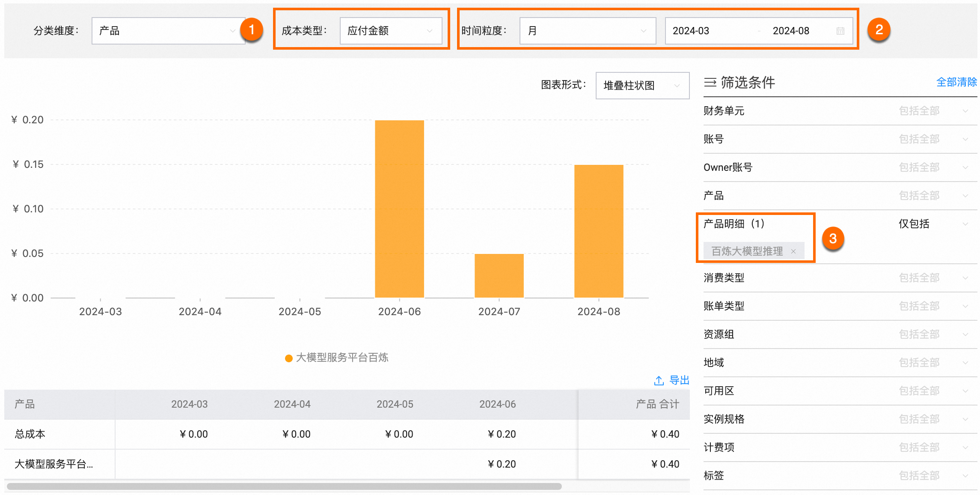Expand the 账号 filter row

pos(840,139)
